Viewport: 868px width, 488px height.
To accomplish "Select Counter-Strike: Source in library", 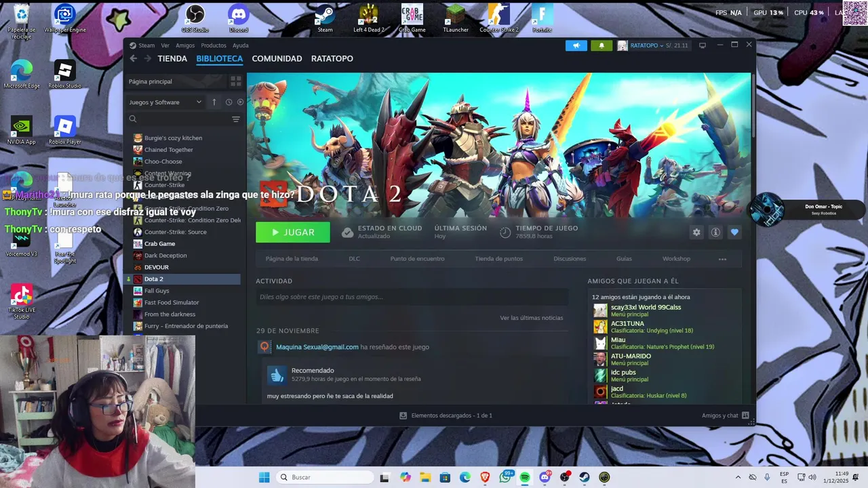I will click(175, 232).
